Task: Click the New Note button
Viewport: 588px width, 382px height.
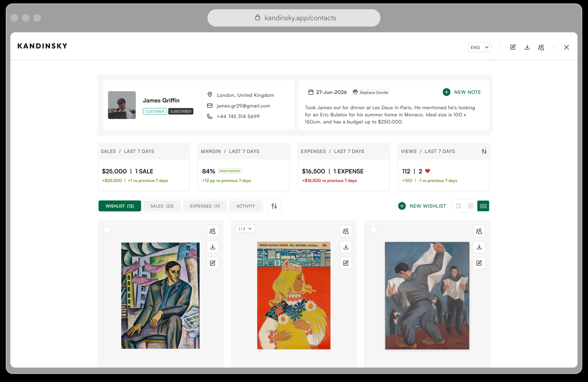Action: click(x=462, y=92)
